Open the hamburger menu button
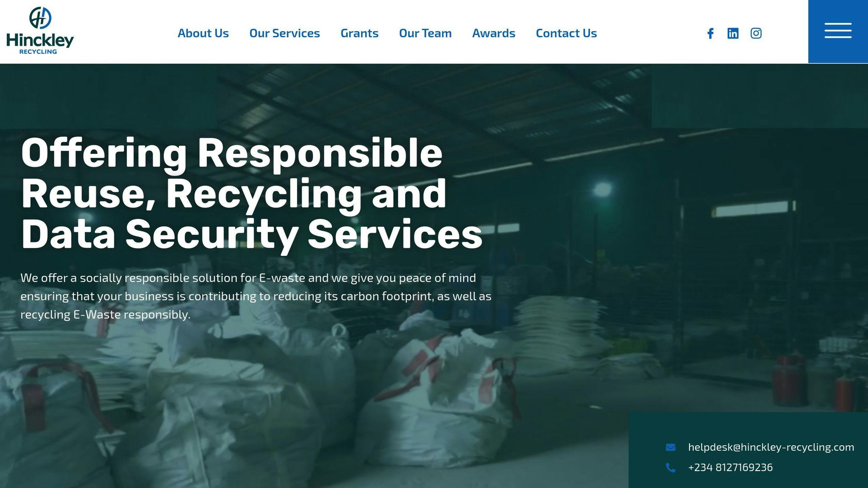The width and height of the screenshot is (868, 488). point(838,31)
